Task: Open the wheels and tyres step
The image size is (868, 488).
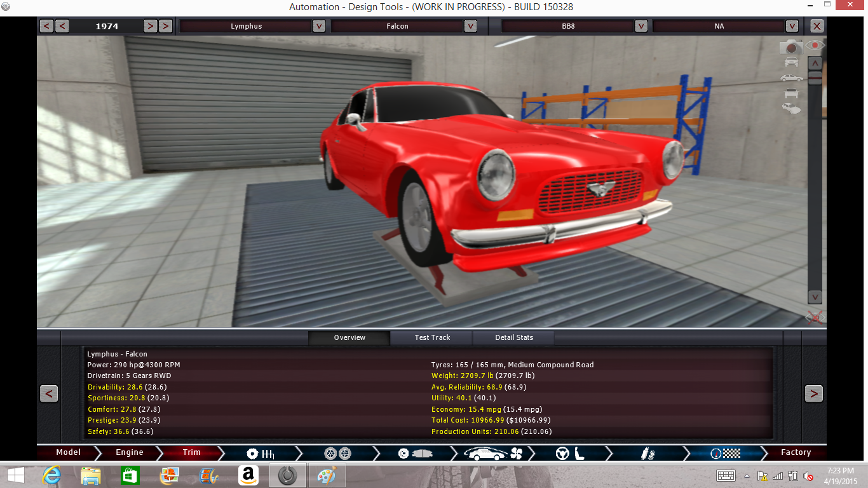Action: pos(337,453)
